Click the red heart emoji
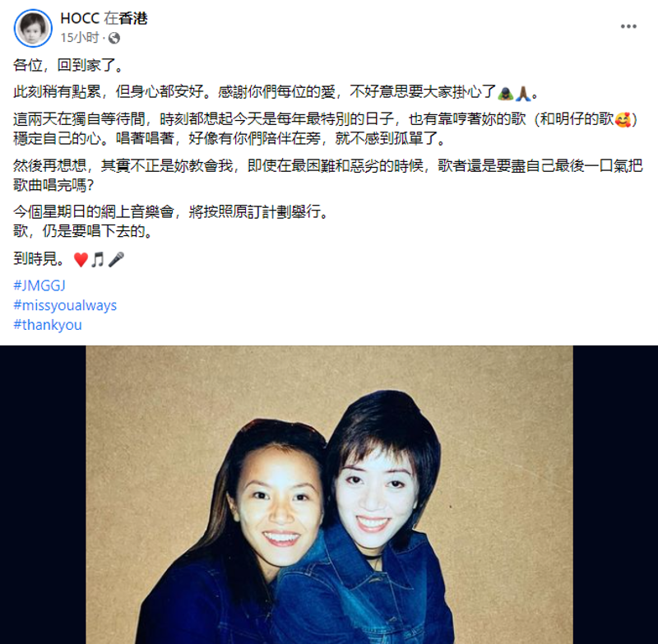The width and height of the screenshot is (658, 644). pyautogui.click(x=81, y=260)
